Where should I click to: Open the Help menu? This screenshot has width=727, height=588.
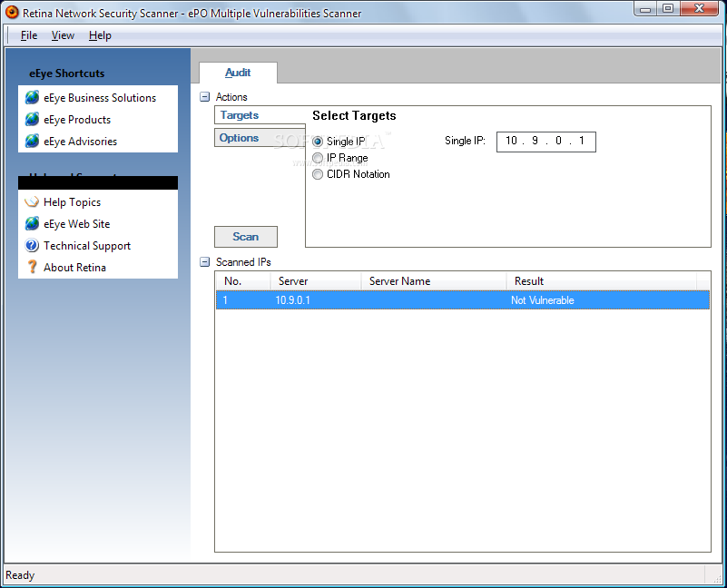100,35
